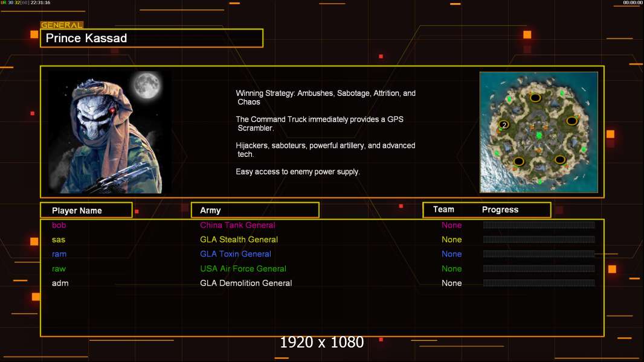644x362 pixels.
Task: Click the green center marker on map
Action: (539, 135)
